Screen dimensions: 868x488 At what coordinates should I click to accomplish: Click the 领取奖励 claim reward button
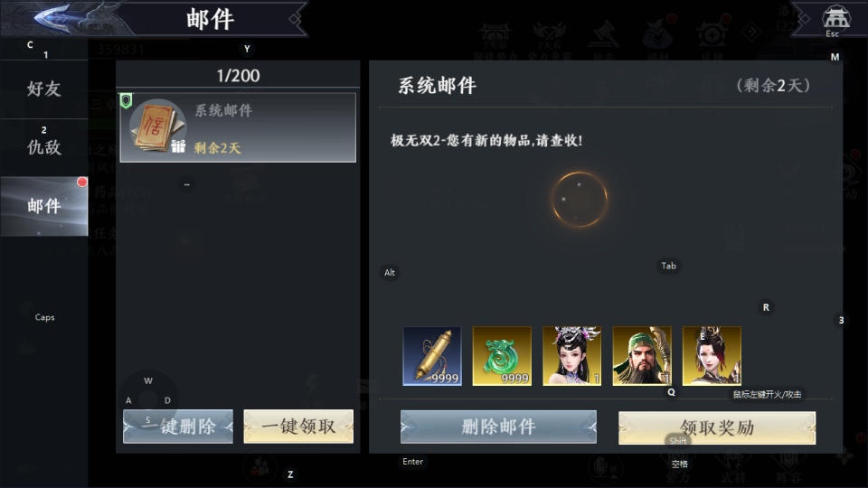[717, 427]
